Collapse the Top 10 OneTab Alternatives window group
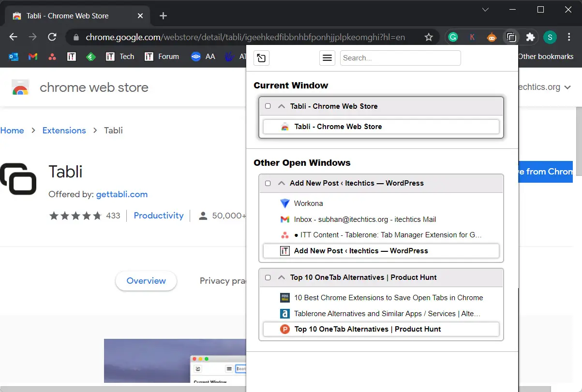 [x=282, y=277]
